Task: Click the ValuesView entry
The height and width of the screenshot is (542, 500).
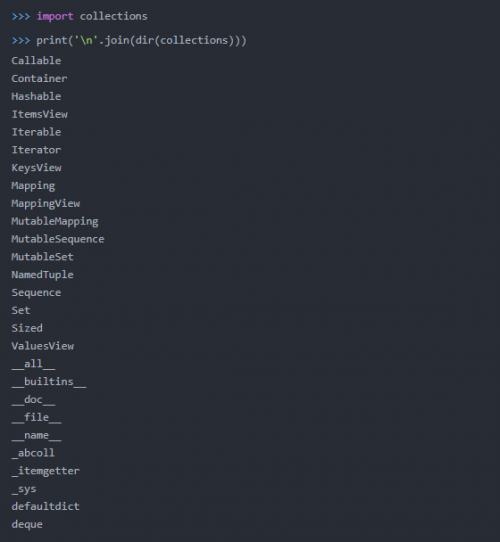Action: pos(43,346)
